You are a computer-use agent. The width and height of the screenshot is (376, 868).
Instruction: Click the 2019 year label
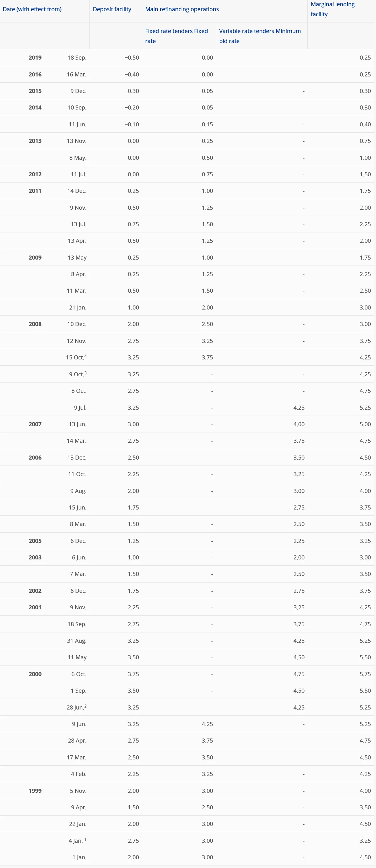[x=35, y=58]
